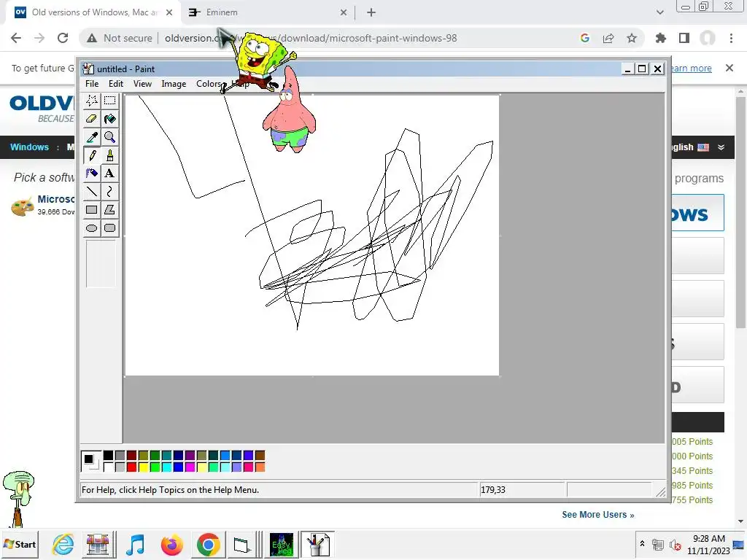Open the Chrome three-dot menu

731,38
